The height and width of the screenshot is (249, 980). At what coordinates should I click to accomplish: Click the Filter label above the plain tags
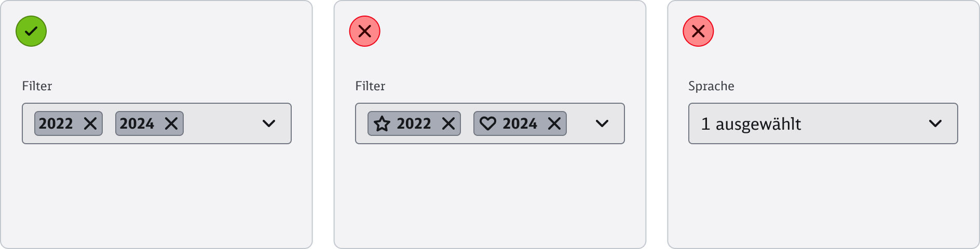pos(37,86)
